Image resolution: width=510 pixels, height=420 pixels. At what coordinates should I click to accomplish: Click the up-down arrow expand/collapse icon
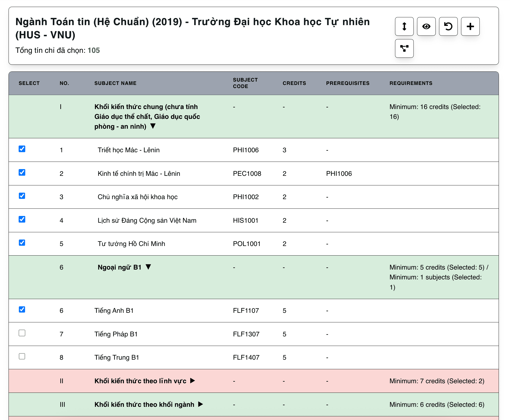click(404, 26)
